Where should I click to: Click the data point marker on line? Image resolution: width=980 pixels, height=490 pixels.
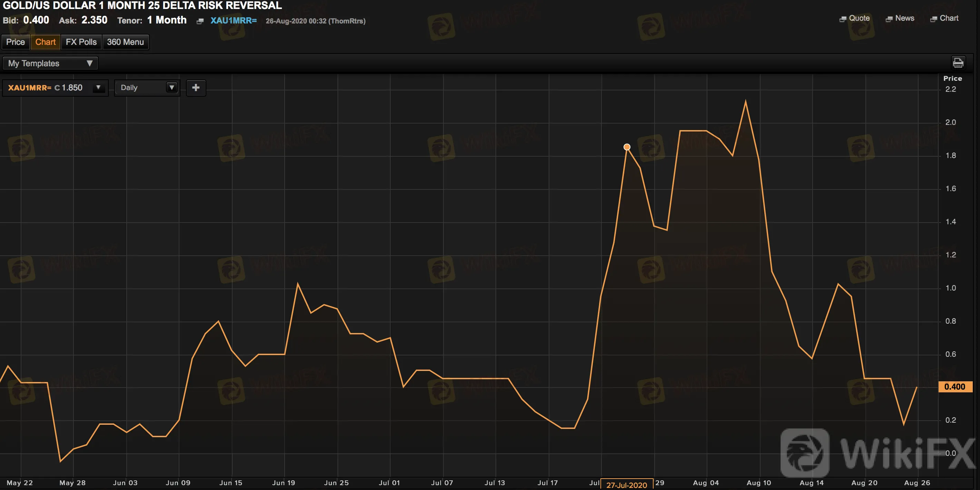tap(627, 147)
